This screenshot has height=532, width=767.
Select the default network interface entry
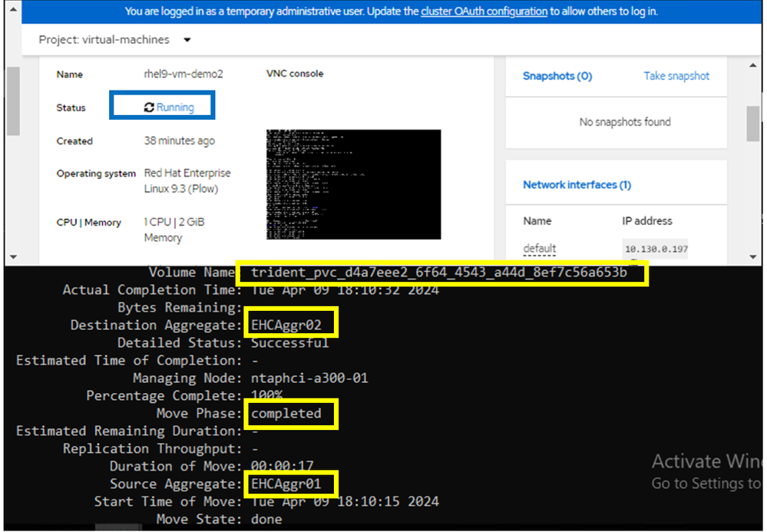539,248
